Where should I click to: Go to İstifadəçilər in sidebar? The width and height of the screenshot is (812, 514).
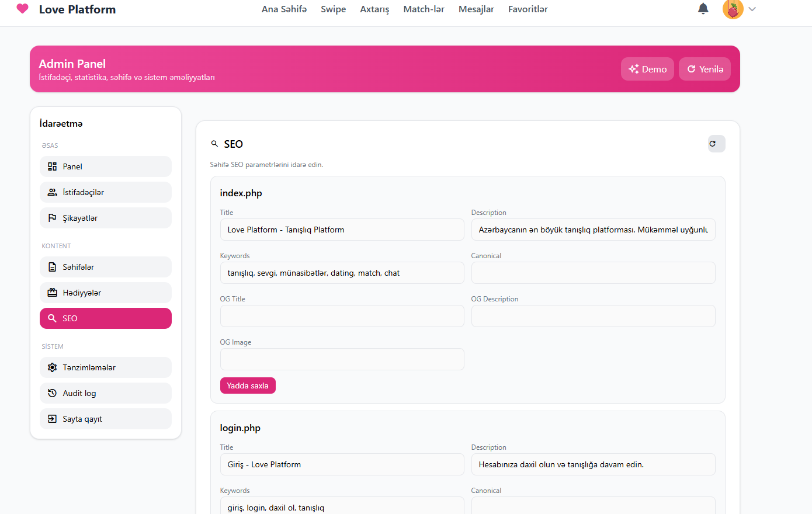(106, 192)
